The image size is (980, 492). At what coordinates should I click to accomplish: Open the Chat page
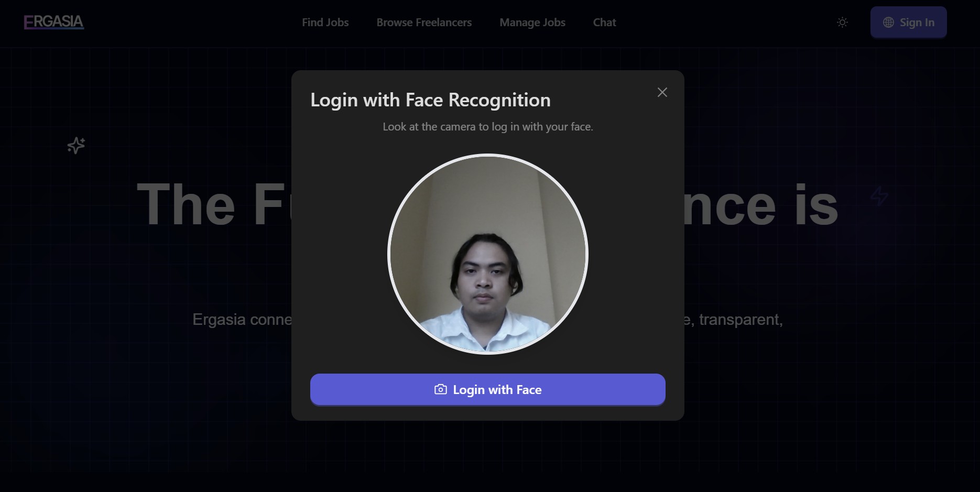[604, 23]
